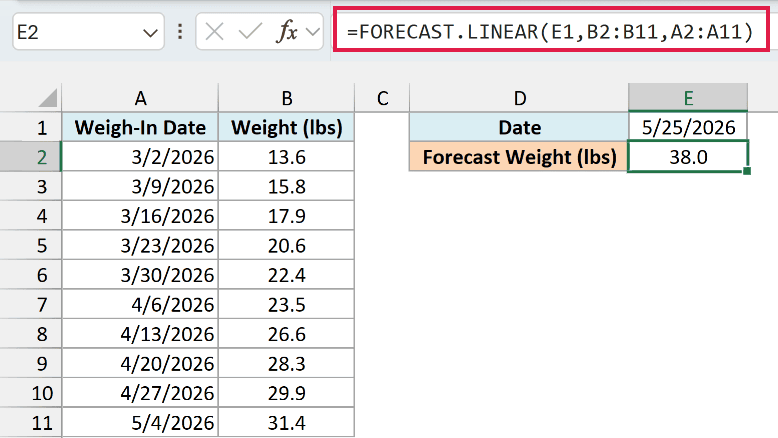Viewport: 778px width, 438px height.
Task: Open the Insert Function fx icon
Action: (287, 32)
